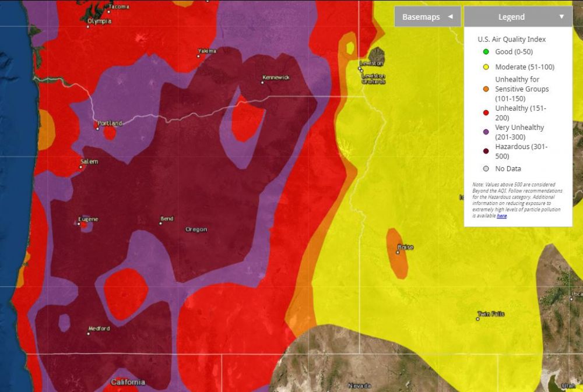
Task: Click 'Unhealthy (151-200)' legend label
Action: click(x=521, y=113)
